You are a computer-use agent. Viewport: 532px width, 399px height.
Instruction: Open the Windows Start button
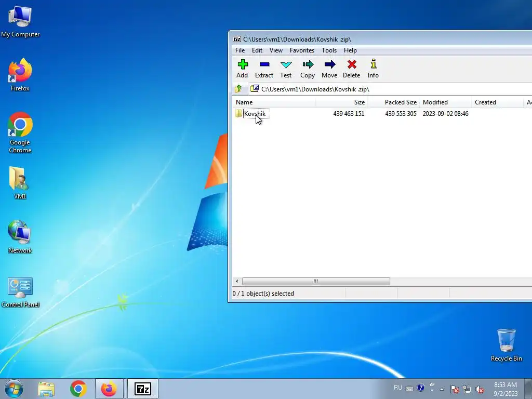click(x=14, y=389)
